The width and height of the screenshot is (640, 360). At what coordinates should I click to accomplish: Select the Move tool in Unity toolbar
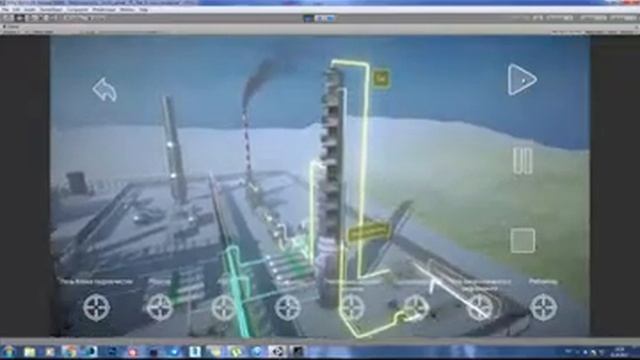[x=19, y=18]
